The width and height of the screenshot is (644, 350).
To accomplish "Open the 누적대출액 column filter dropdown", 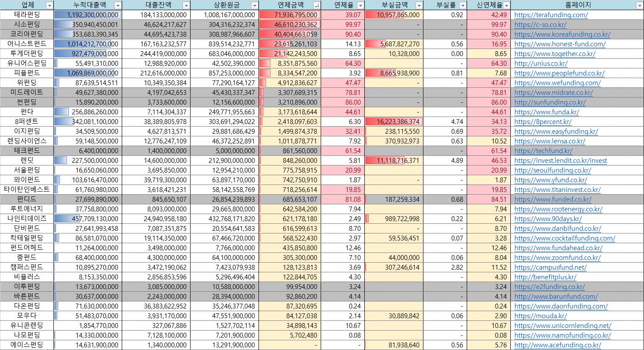I will 117,5.
